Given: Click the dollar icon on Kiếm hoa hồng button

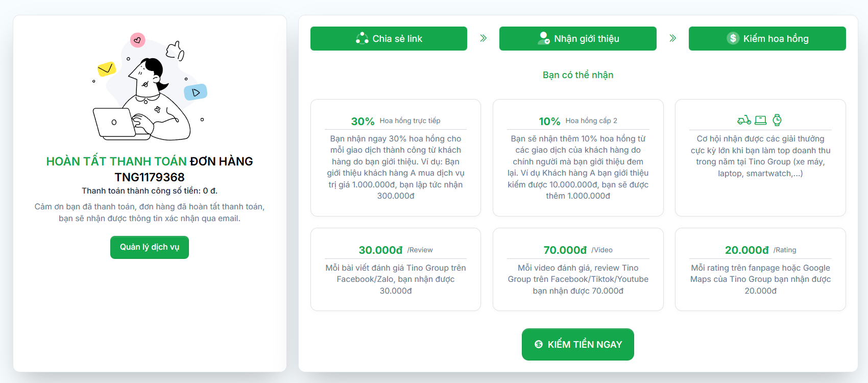Looking at the screenshot, I should pos(732,38).
